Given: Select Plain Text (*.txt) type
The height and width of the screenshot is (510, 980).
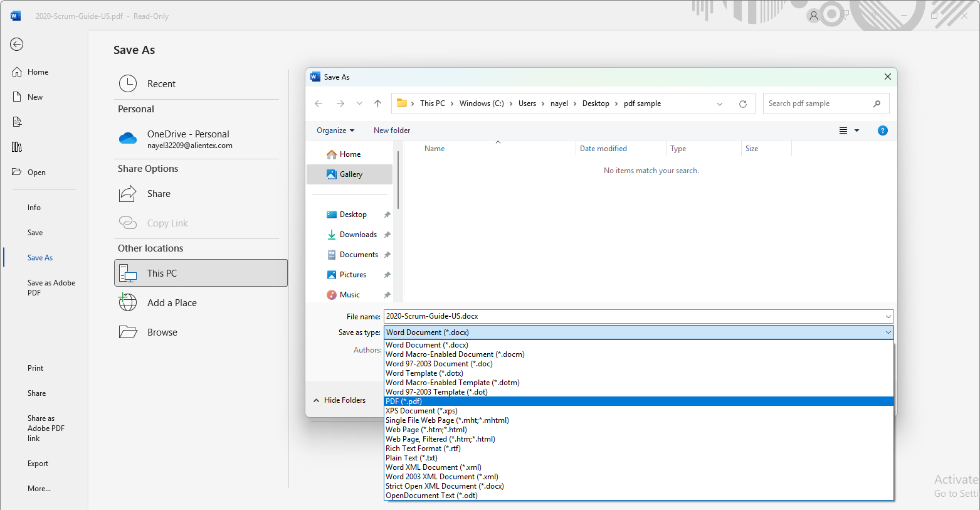Looking at the screenshot, I should [x=638, y=458].
